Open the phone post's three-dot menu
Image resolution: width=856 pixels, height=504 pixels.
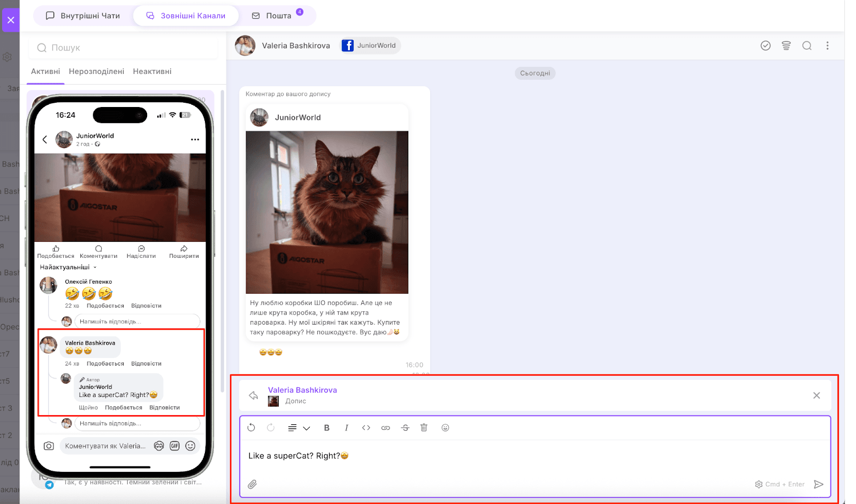coord(195,140)
